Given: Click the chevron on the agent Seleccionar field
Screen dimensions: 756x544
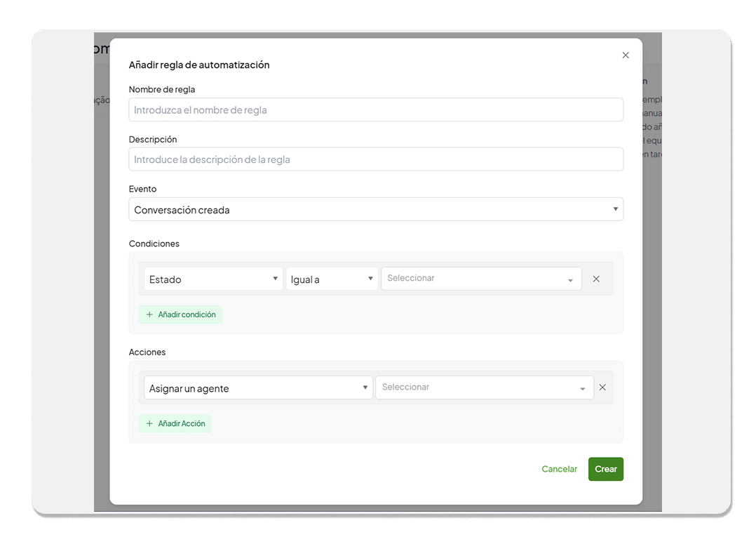Looking at the screenshot, I should 581,387.
